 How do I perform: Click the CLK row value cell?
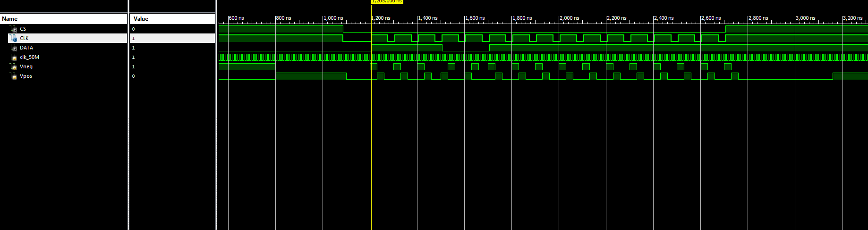click(x=172, y=38)
